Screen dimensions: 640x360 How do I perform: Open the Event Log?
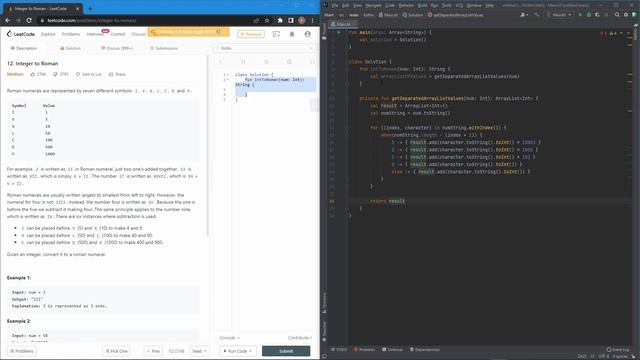coord(618,349)
